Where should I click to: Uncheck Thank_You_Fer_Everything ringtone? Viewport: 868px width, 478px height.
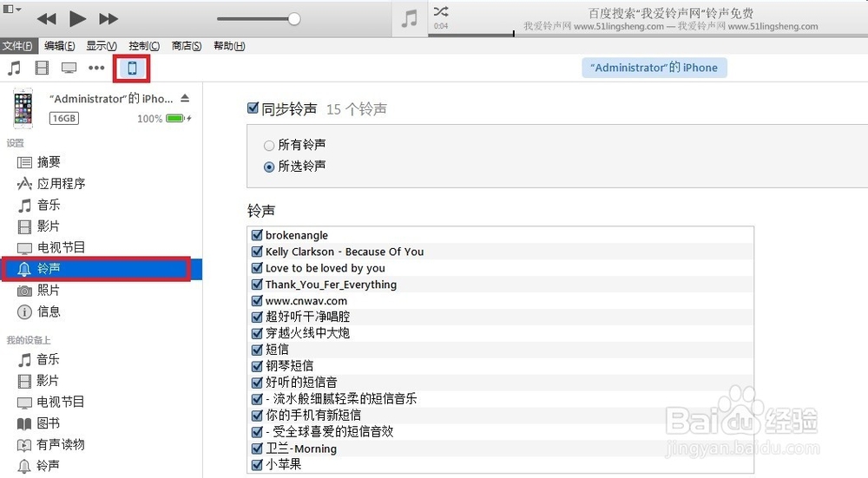257,285
